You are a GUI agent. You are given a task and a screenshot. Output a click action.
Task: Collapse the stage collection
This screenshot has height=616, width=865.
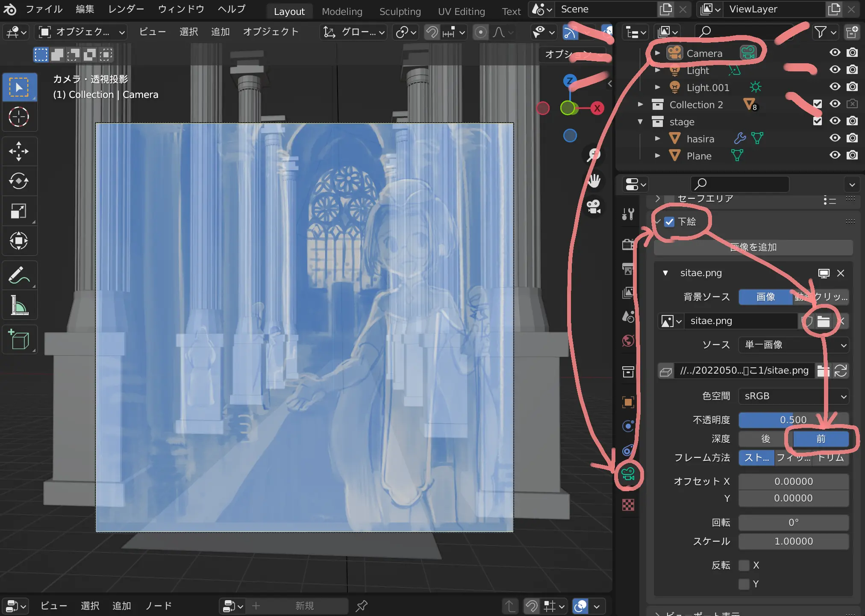[x=640, y=121]
